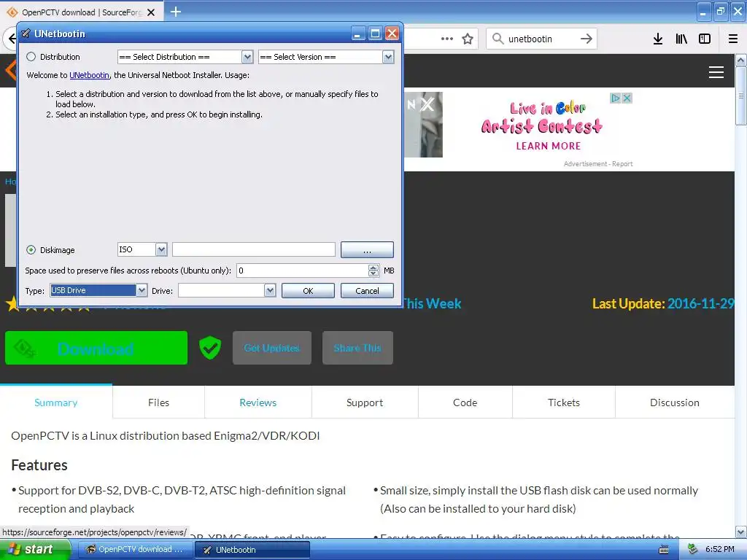This screenshot has height=560, width=747.
Task: Open the page actions three-dots menu
Action: [x=447, y=39]
